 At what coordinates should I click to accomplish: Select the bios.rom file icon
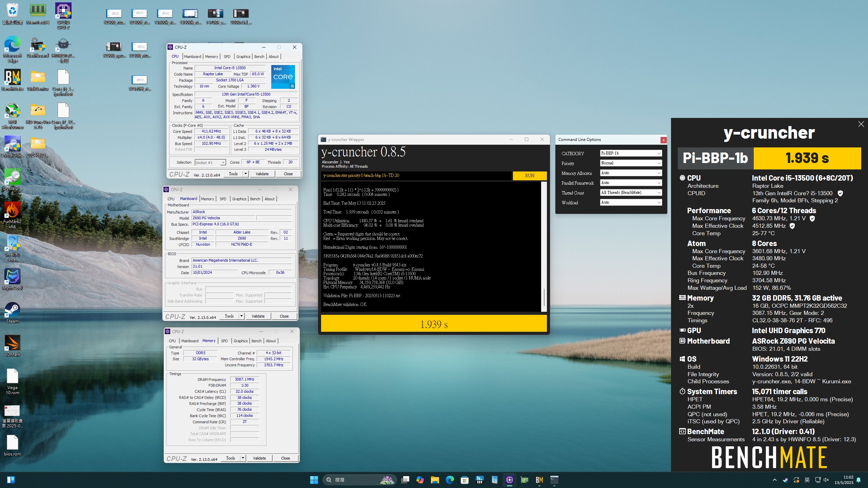13,445
